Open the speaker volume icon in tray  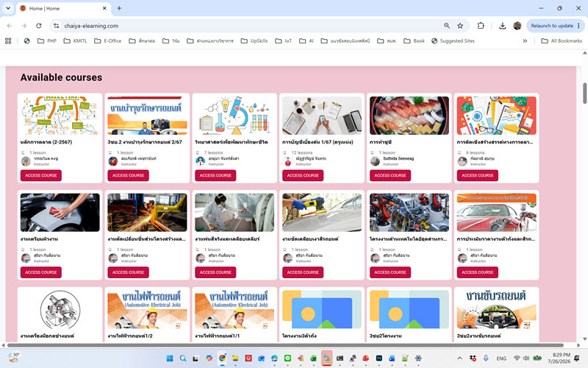click(x=526, y=358)
